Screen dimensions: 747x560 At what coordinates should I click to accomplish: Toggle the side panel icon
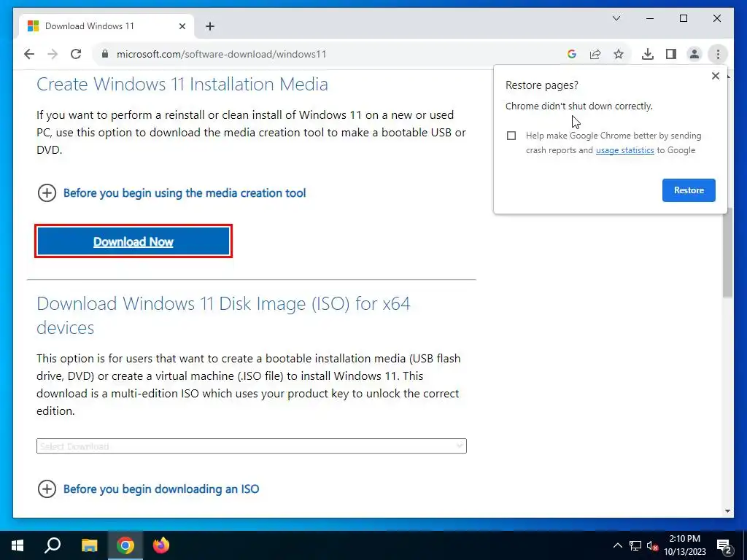click(671, 54)
